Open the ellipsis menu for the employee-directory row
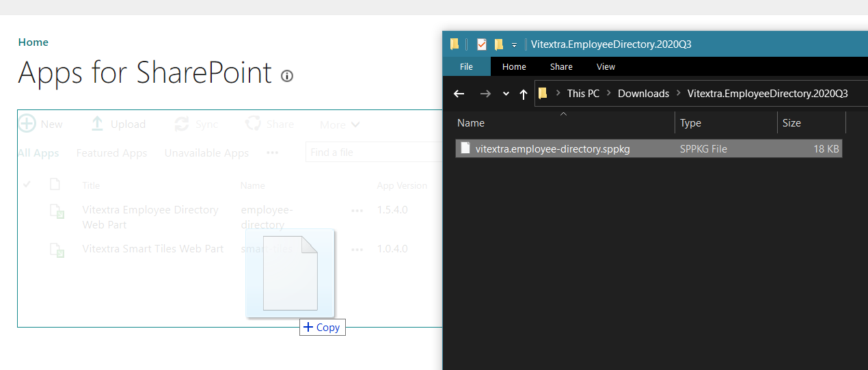 pos(357,211)
